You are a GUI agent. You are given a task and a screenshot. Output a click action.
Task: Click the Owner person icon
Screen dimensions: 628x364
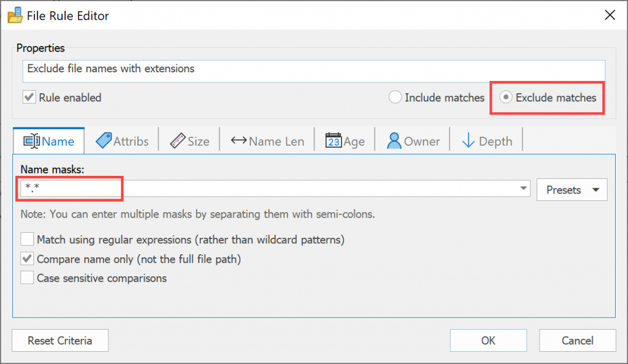(x=394, y=141)
